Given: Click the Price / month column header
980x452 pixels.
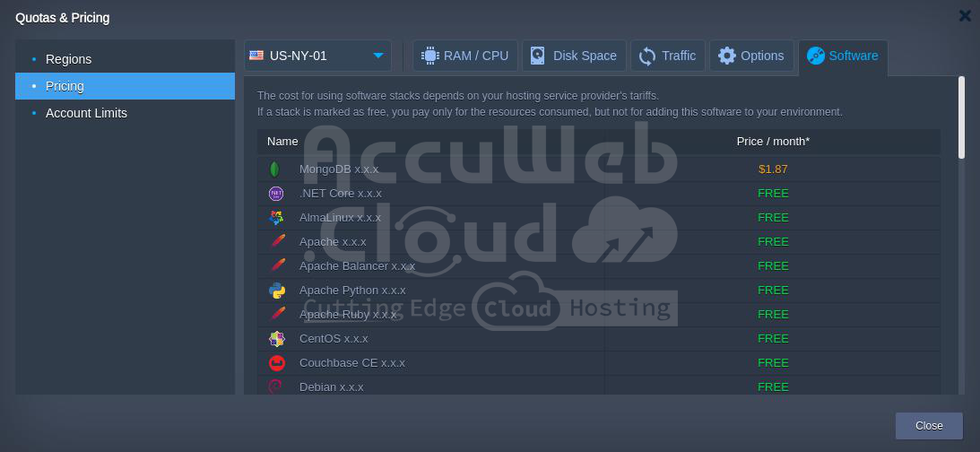Looking at the screenshot, I should coord(772,142).
